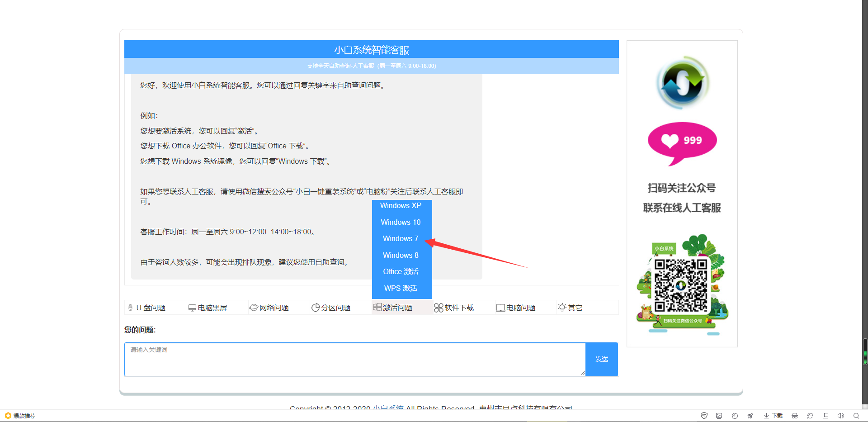Enable incognito mode via the glasses icon
The image size is (868, 422).
click(x=794, y=416)
